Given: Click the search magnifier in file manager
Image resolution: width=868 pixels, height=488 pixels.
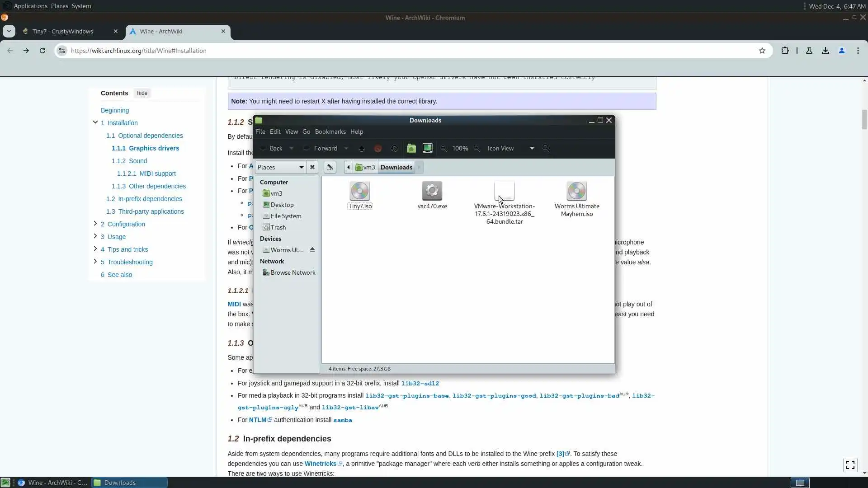Looking at the screenshot, I should click(546, 148).
